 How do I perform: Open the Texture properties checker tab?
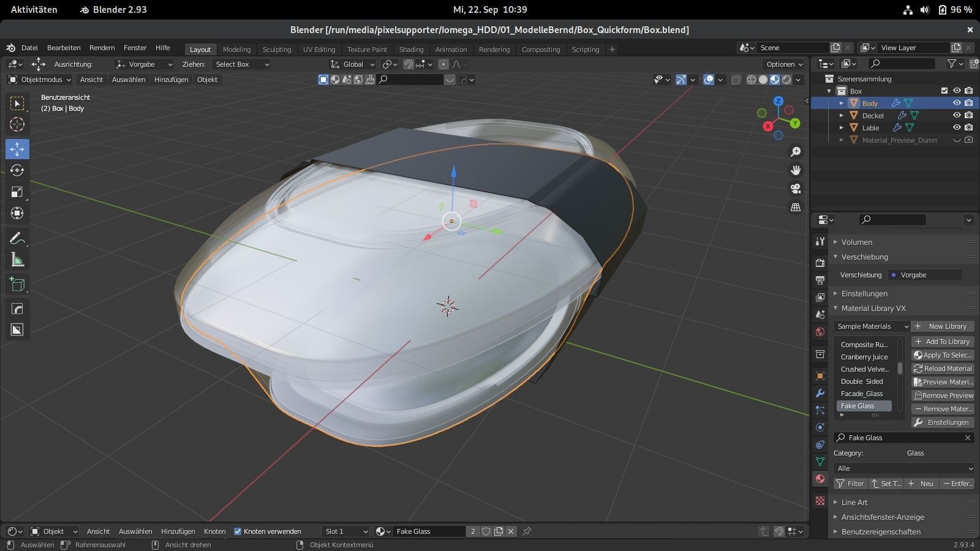(820, 501)
